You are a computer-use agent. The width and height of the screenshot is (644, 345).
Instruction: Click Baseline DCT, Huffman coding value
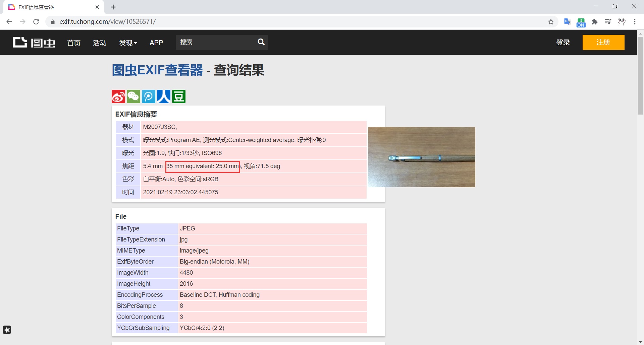pos(219,295)
